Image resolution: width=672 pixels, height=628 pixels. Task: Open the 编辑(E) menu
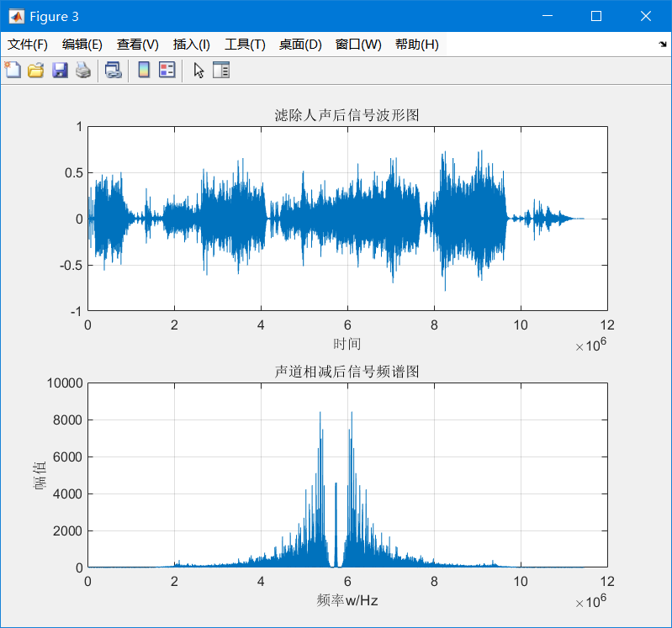[82, 44]
